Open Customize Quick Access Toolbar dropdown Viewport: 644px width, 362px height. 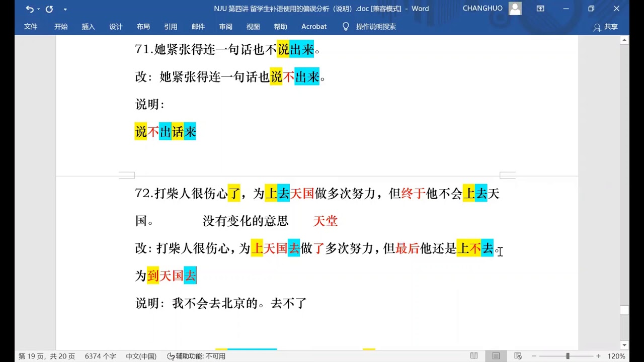[65, 9]
